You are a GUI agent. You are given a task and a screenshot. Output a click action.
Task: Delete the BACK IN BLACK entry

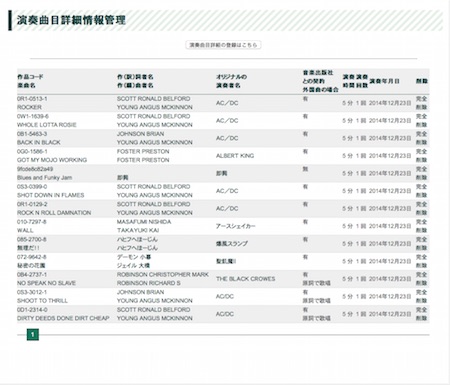[x=421, y=138]
